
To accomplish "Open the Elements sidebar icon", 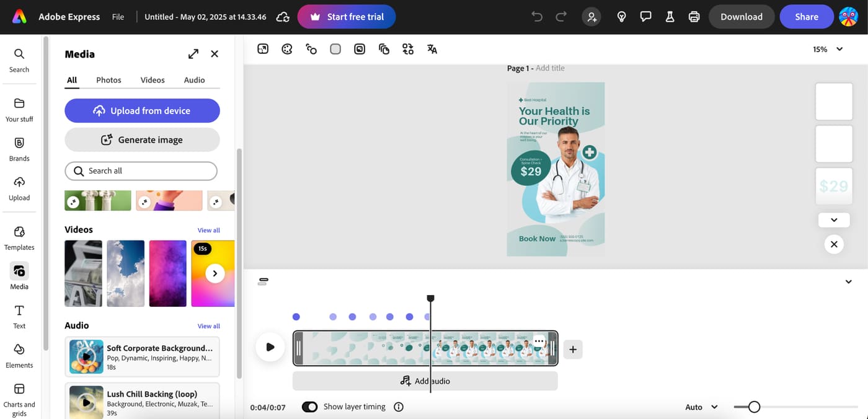I will pyautogui.click(x=19, y=355).
